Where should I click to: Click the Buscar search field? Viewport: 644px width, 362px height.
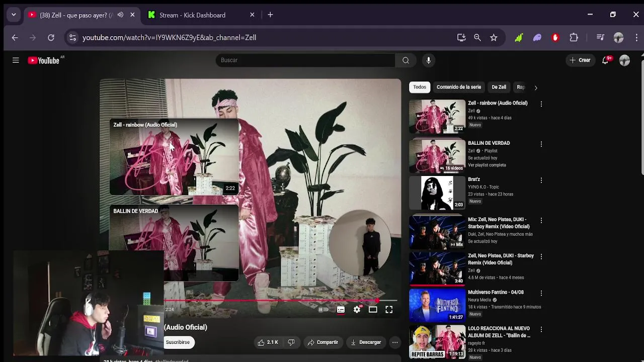click(305, 60)
